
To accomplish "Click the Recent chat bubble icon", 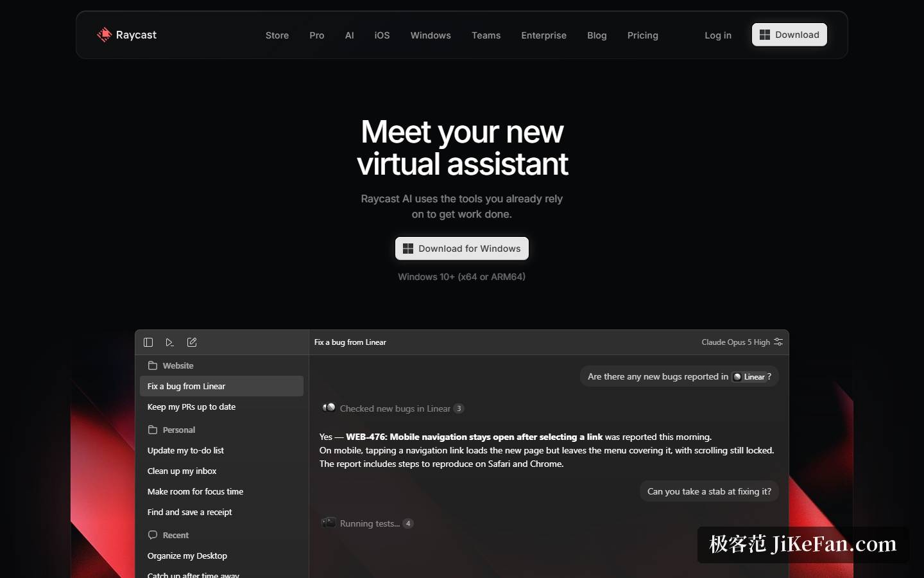I will pyautogui.click(x=153, y=535).
